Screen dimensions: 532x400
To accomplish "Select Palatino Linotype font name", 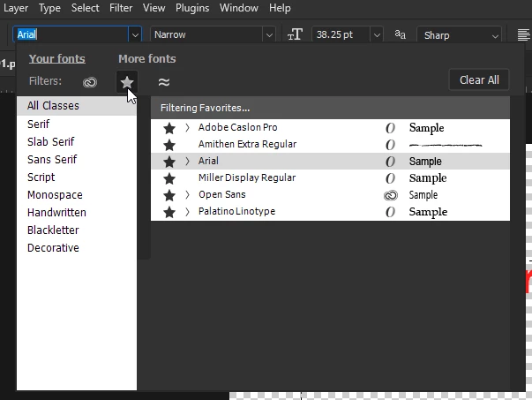I will point(236,211).
